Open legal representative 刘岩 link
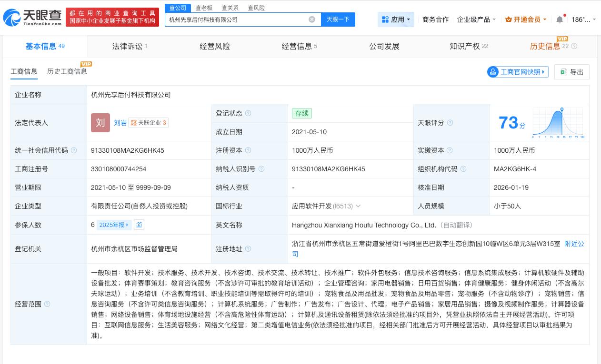The image size is (601, 364). (x=120, y=123)
